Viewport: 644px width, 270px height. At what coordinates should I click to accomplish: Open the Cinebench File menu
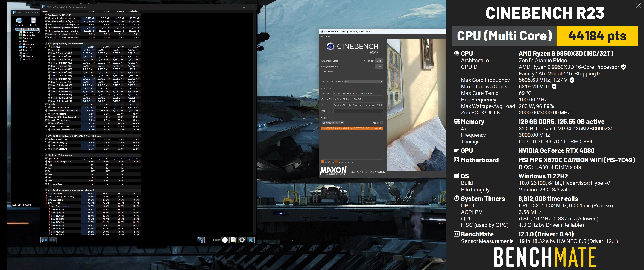pos(322,37)
